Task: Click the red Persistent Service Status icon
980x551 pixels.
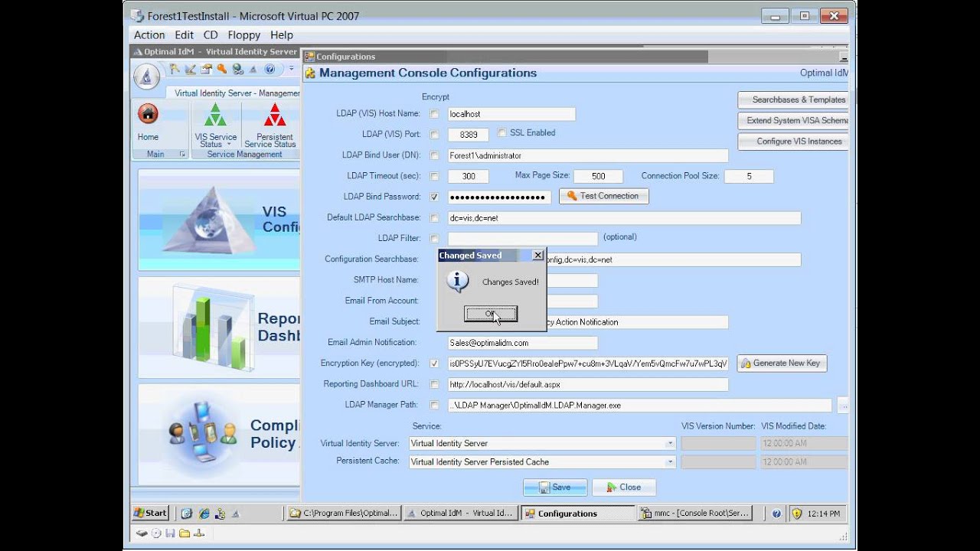Action: [275, 116]
